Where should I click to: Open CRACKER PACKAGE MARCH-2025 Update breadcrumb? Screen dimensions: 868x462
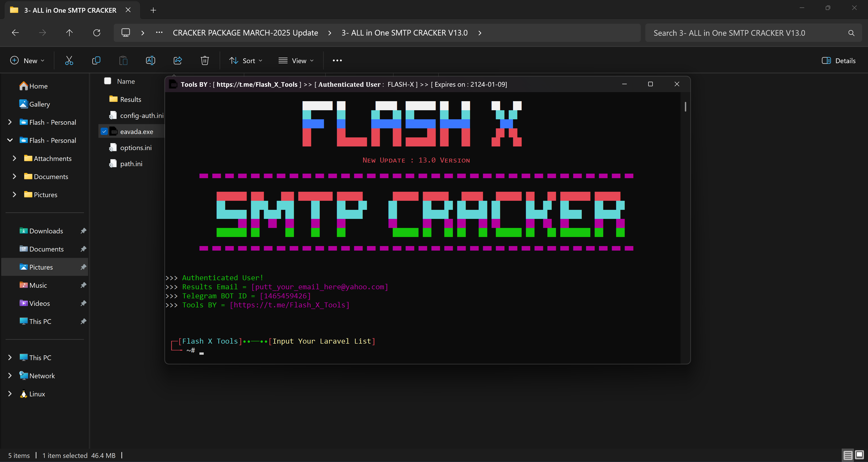coord(245,33)
